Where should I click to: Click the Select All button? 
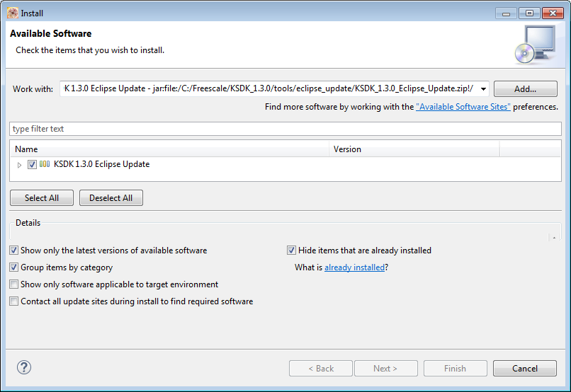point(42,198)
